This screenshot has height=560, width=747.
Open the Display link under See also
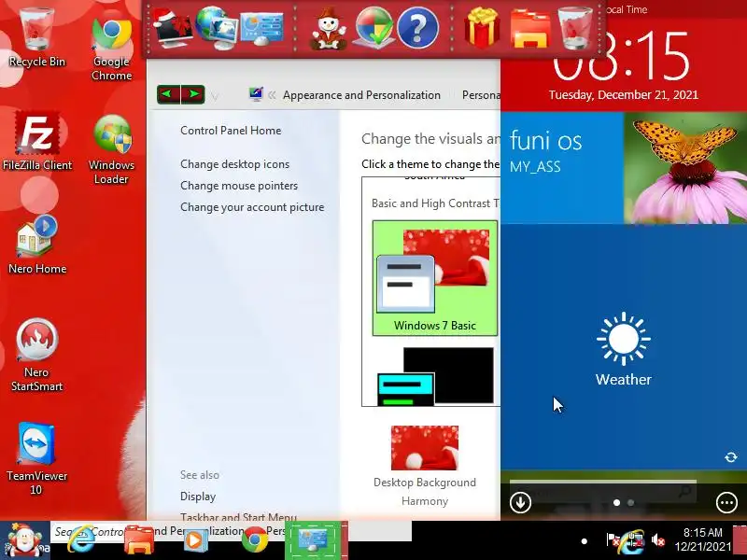[198, 497]
